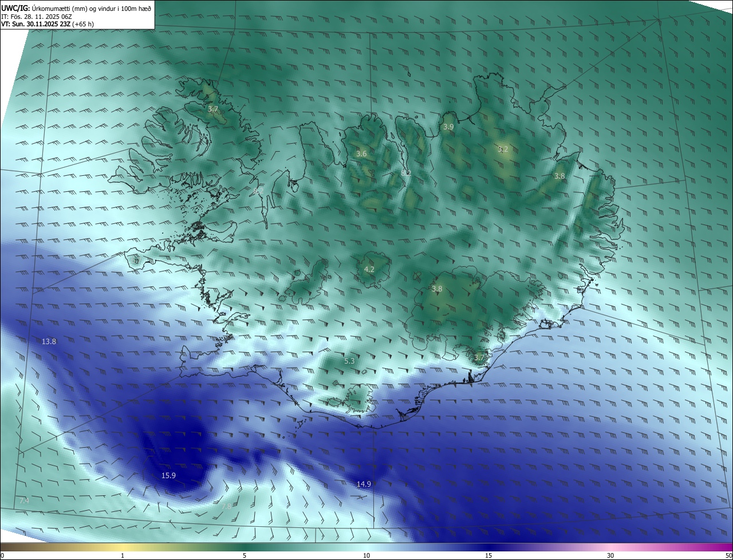Image resolution: width=733 pixels, height=560 pixels.
Task: Click the colorbar tick label 15
Action: [488, 555]
